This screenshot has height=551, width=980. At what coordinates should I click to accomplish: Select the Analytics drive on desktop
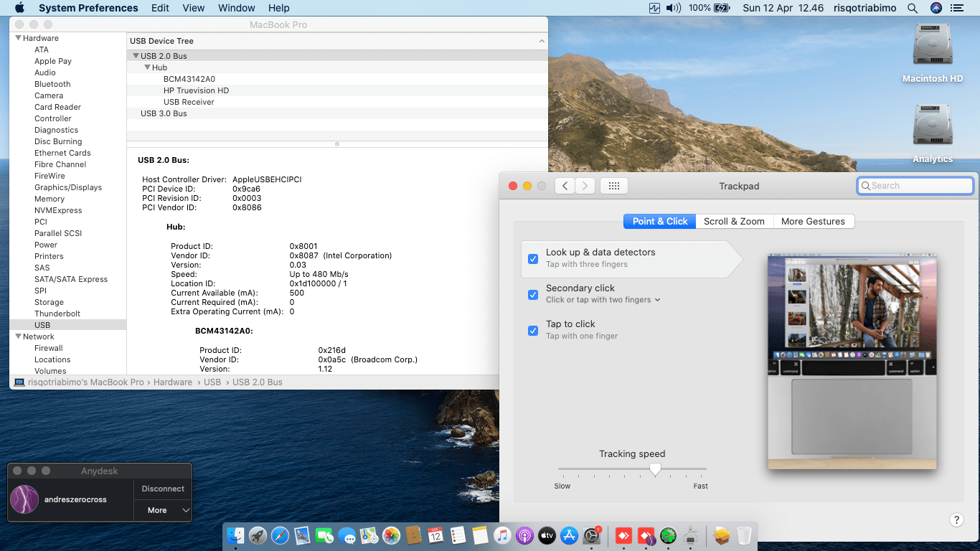[933, 134]
